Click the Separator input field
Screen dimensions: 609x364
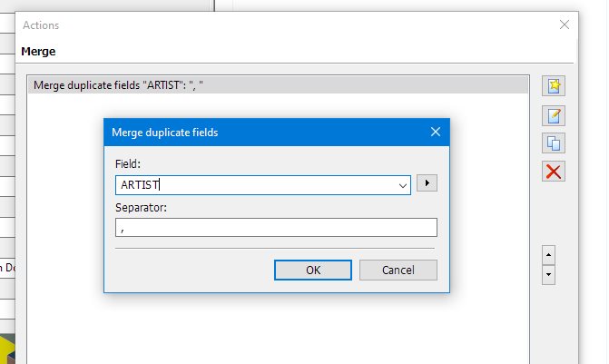pyautogui.click(x=276, y=227)
